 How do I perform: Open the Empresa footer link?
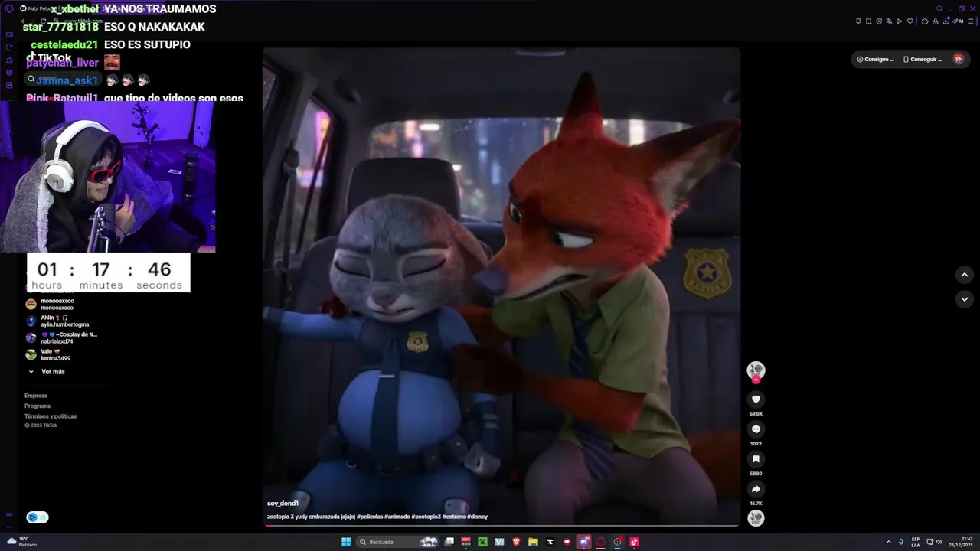pos(36,396)
